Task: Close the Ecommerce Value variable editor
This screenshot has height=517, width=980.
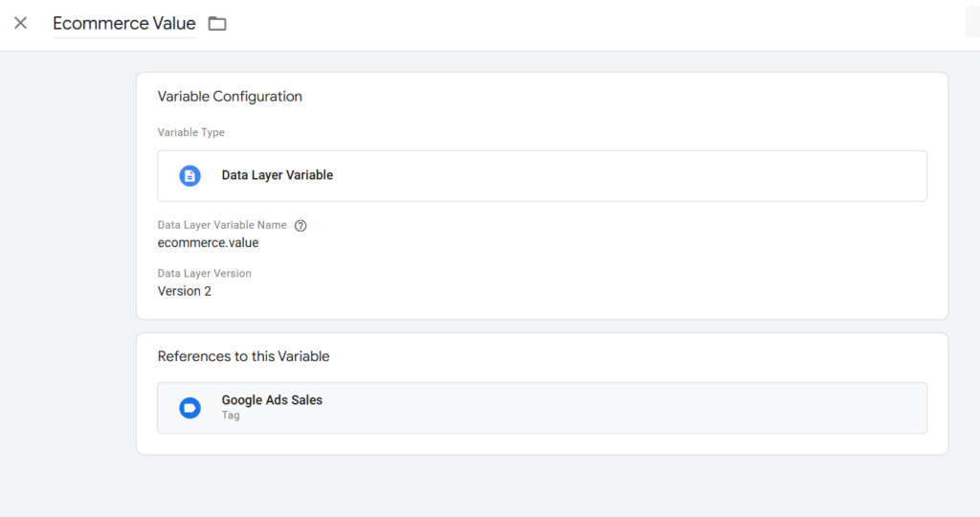Action: pyautogui.click(x=21, y=23)
